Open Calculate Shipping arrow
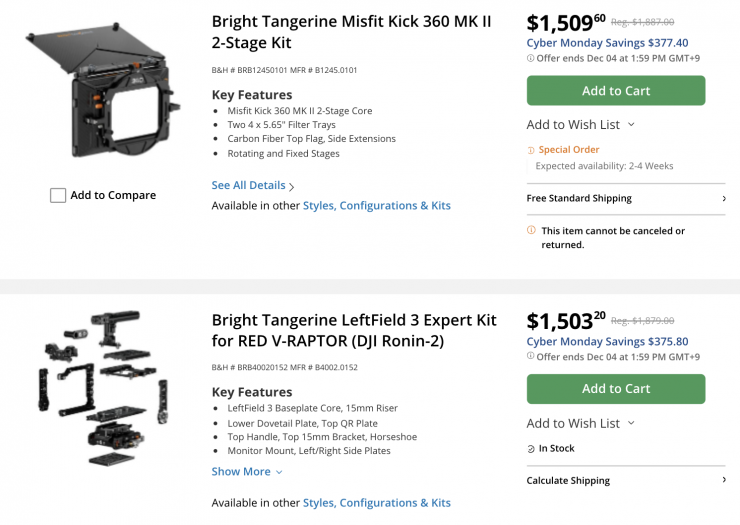The image size is (740, 525). click(x=723, y=480)
